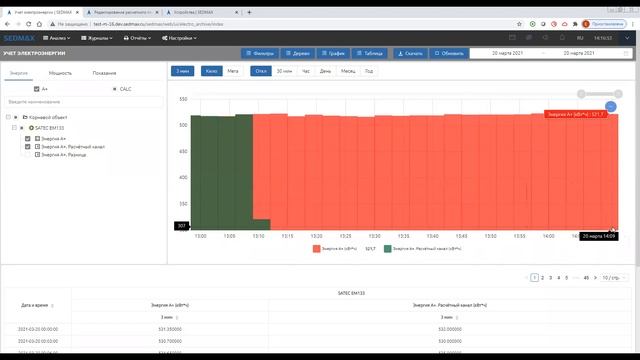
Task: Bookmark this page with star icon
Action: point(519,24)
